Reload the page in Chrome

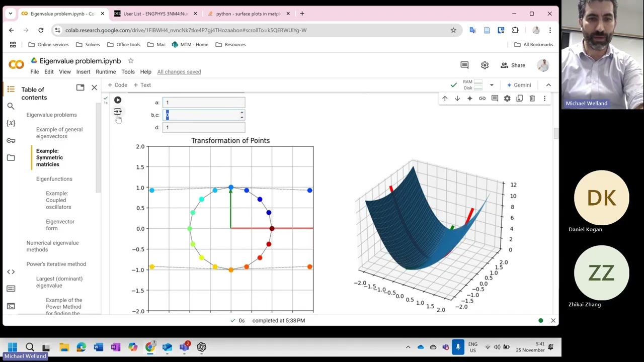pyautogui.click(x=41, y=30)
